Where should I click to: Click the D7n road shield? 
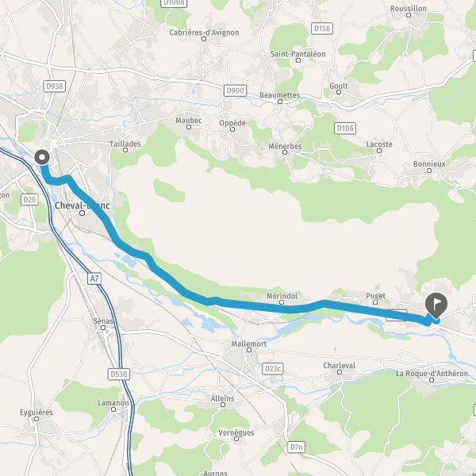(x=296, y=447)
